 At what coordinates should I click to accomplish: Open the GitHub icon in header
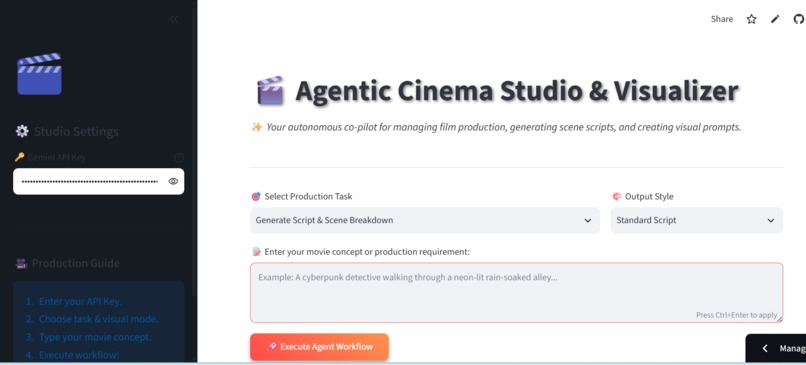point(798,19)
